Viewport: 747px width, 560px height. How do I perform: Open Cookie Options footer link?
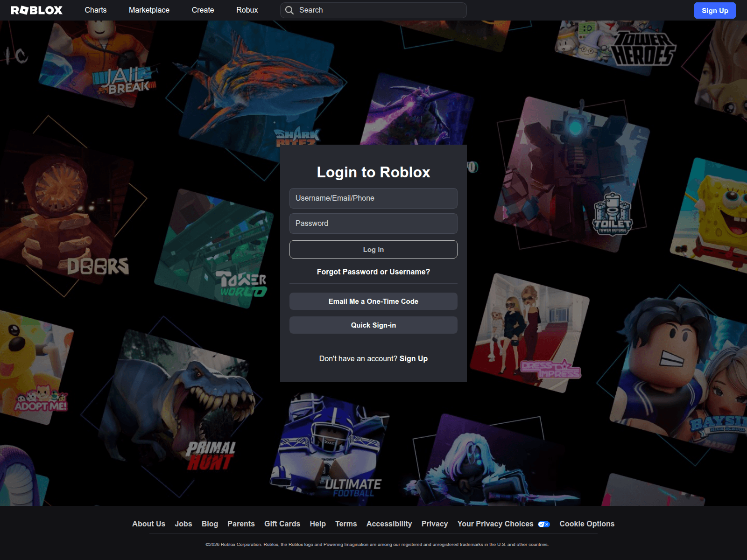coord(587,524)
